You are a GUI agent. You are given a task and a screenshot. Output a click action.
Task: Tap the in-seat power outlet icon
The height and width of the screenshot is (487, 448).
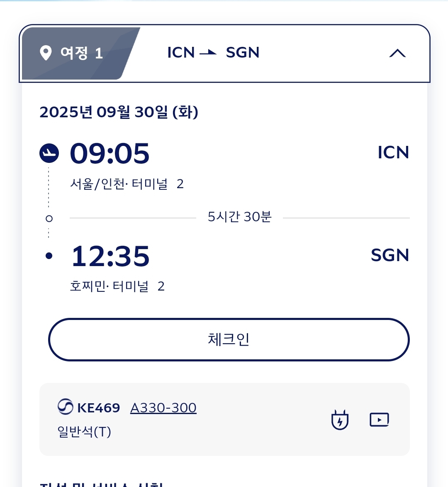[340, 420]
